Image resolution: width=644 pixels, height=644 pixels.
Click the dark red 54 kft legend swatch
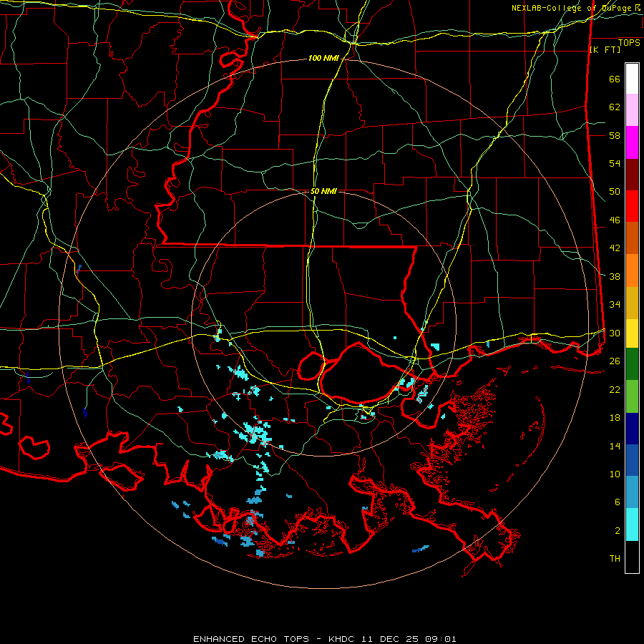tap(632, 175)
